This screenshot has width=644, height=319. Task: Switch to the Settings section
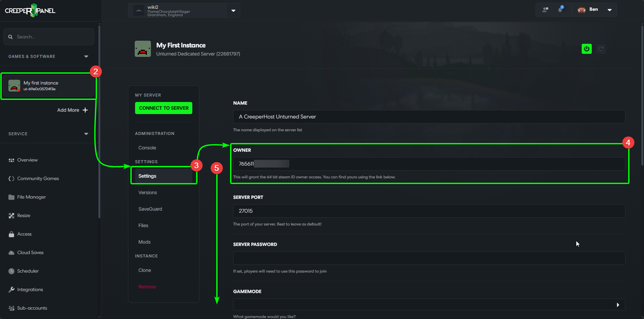(x=147, y=176)
